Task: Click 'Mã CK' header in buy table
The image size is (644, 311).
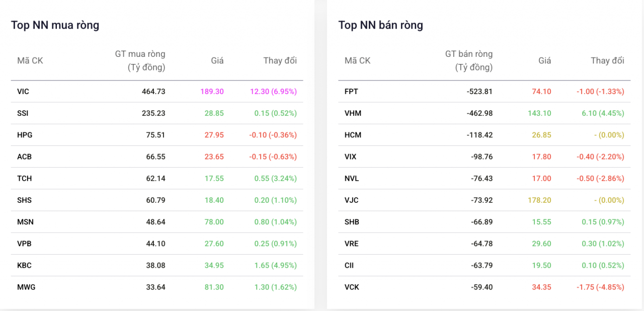Action: (x=30, y=60)
